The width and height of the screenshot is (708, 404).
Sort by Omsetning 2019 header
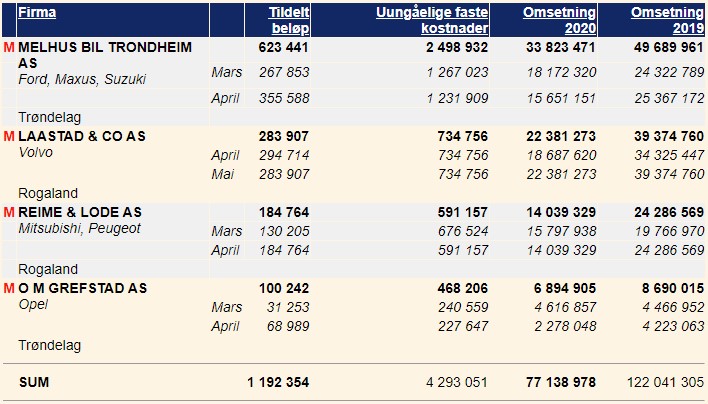pyautogui.click(x=667, y=20)
